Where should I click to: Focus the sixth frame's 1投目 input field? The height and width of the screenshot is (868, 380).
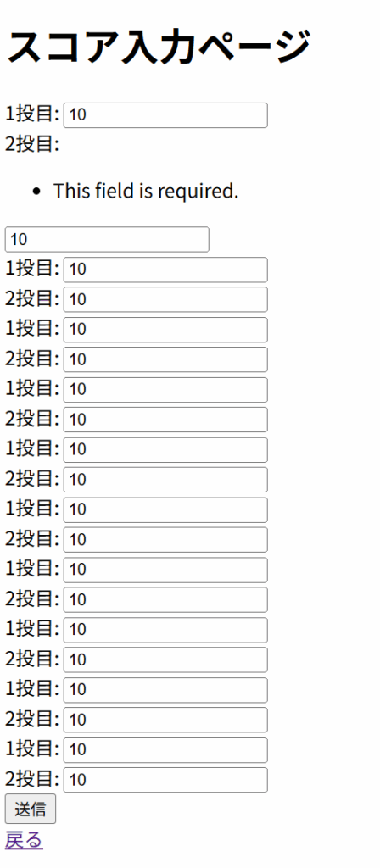click(x=165, y=509)
